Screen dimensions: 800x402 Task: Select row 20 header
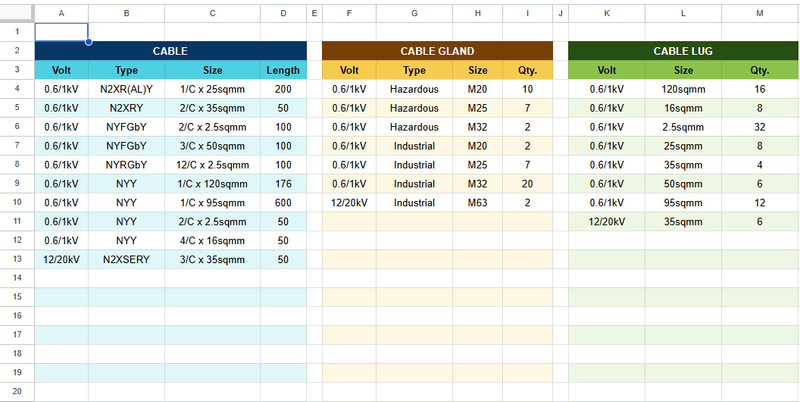[x=17, y=392]
